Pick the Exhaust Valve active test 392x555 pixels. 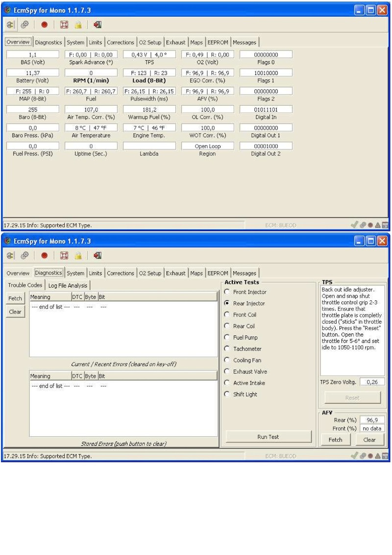(x=227, y=371)
